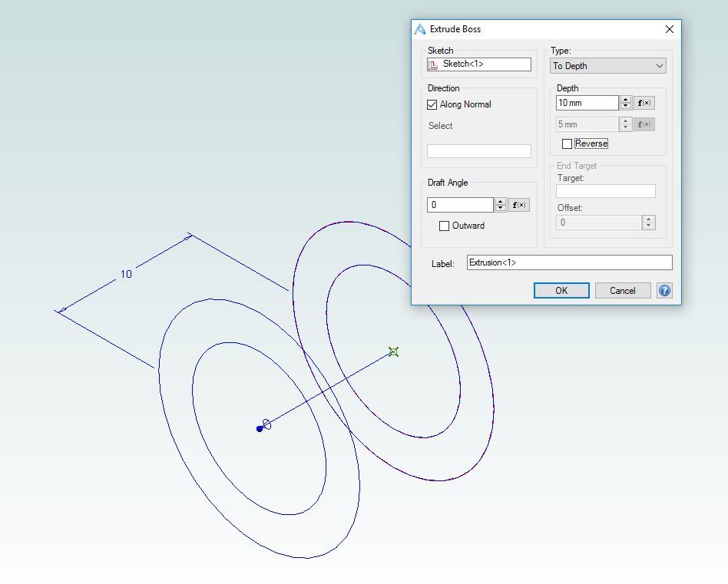Open the Type dropdown showing To Depth
Viewport: 728px width, 584px height.
coord(607,66)
